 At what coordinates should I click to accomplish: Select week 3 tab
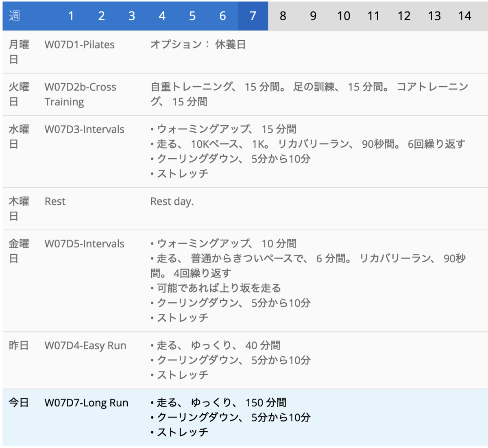click(132, 16)
